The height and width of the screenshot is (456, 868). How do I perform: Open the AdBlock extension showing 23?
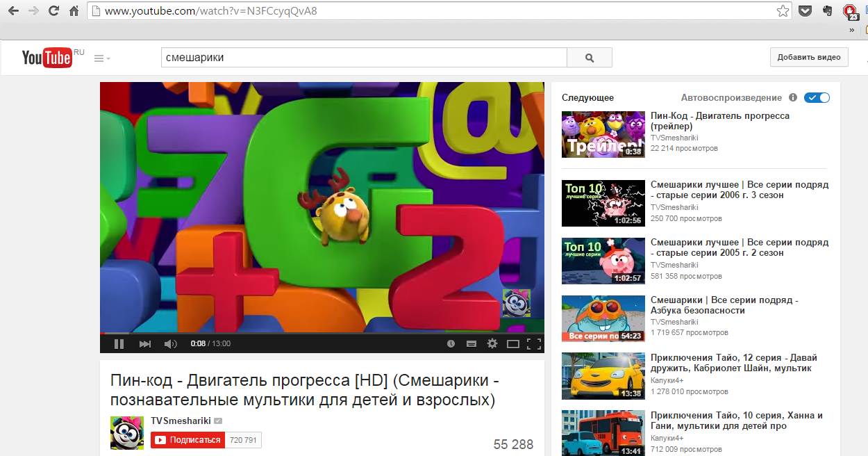point(850,12)
